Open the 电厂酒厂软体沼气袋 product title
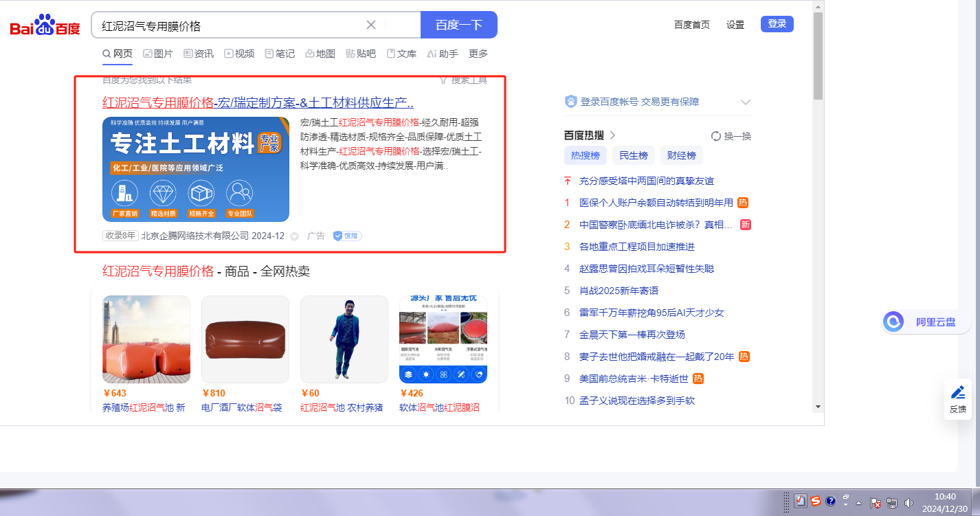 point(242,407)
